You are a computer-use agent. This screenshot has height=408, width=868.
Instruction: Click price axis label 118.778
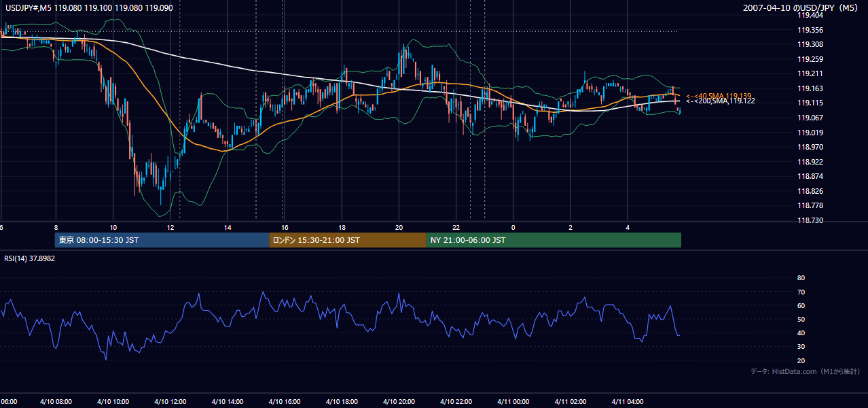(810, 205)
